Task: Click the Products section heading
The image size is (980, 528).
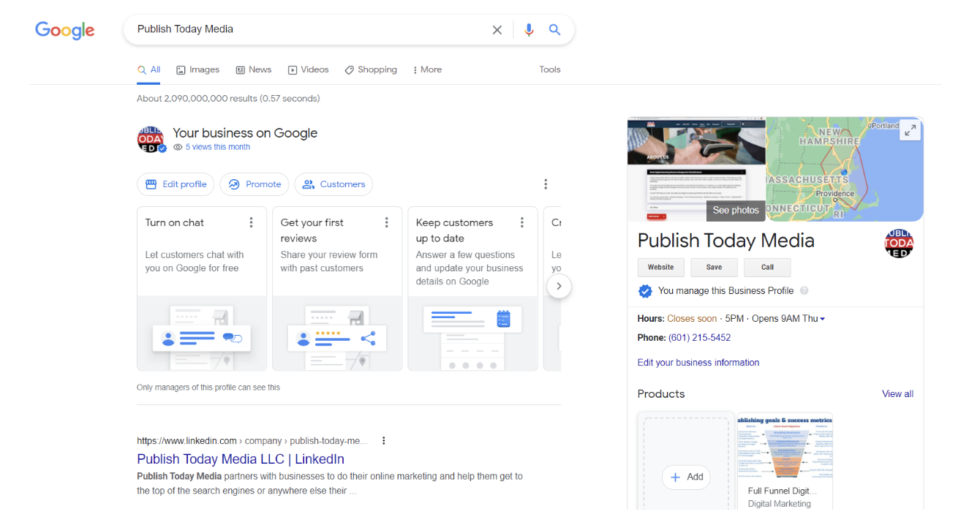Action: pyautogui.click(x=661, y=394)
